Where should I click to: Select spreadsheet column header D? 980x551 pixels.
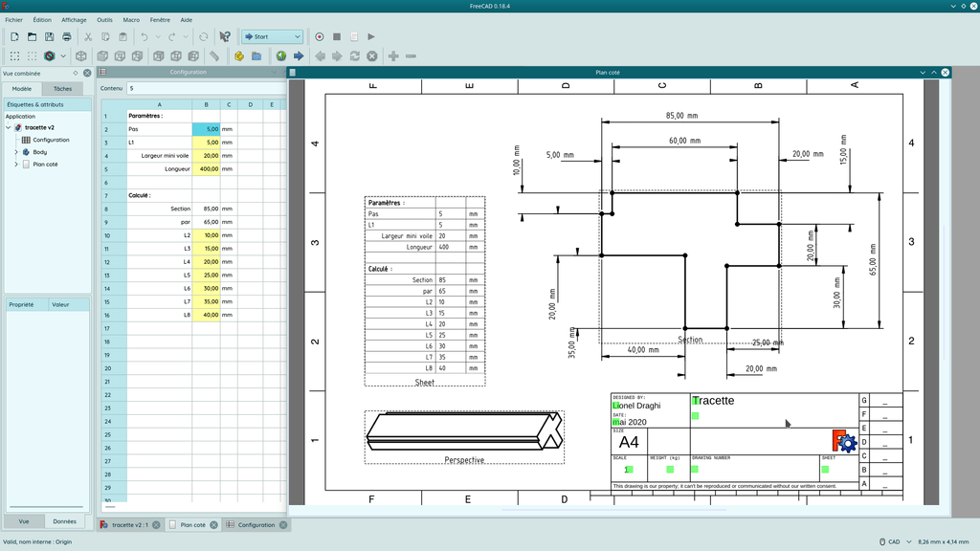coord(251,104)
